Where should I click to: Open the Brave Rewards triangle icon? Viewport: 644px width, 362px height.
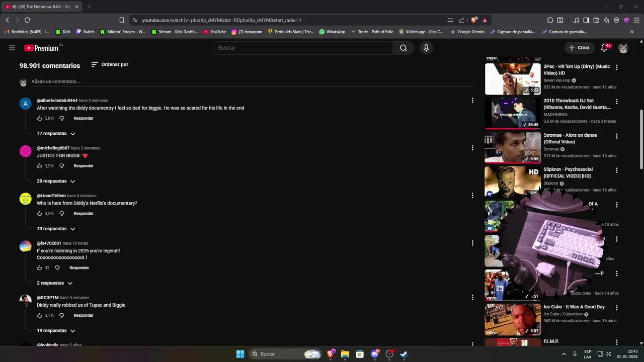coord(485,20)
